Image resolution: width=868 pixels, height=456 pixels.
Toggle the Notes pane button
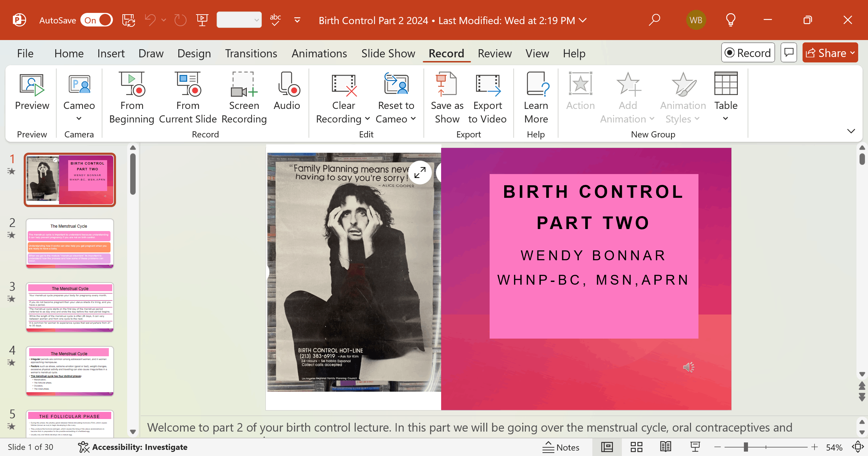(x=561, y=447)
